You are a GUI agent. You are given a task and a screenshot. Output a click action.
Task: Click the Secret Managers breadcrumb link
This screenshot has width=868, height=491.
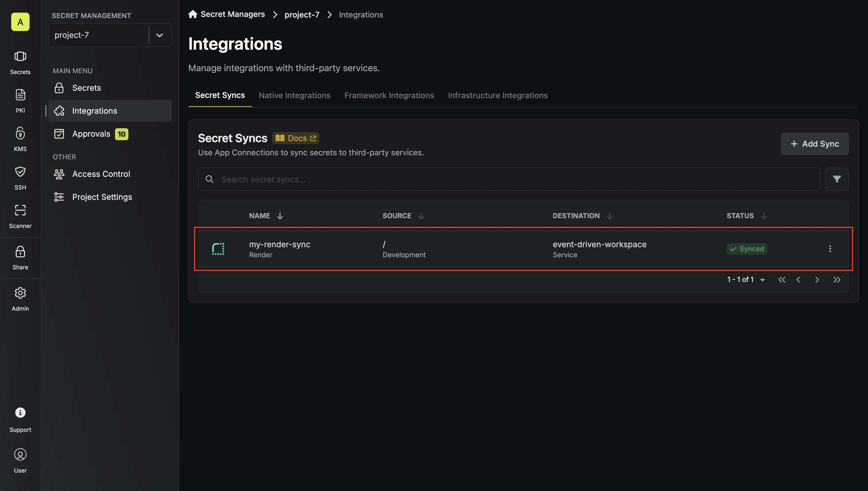(232, 14)
